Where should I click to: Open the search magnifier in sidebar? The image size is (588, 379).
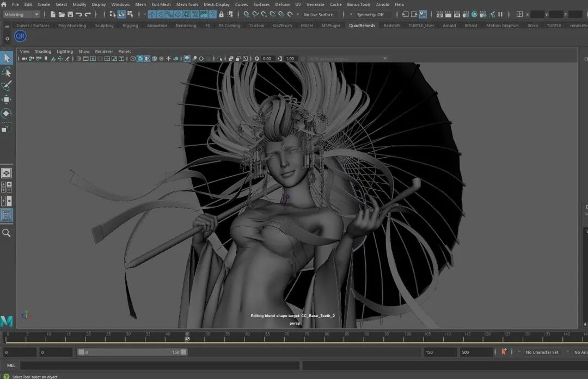point(7,233)
